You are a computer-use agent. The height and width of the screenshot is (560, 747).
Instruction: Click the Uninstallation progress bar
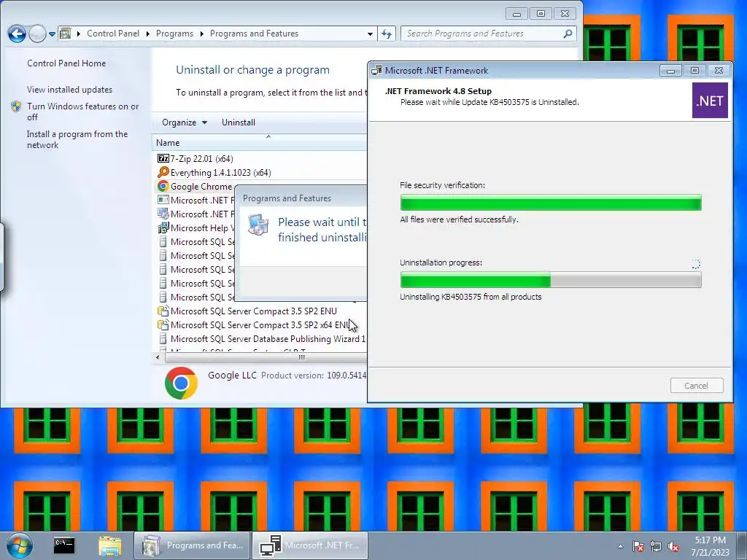pyautogui.click(x=551, y=280)
